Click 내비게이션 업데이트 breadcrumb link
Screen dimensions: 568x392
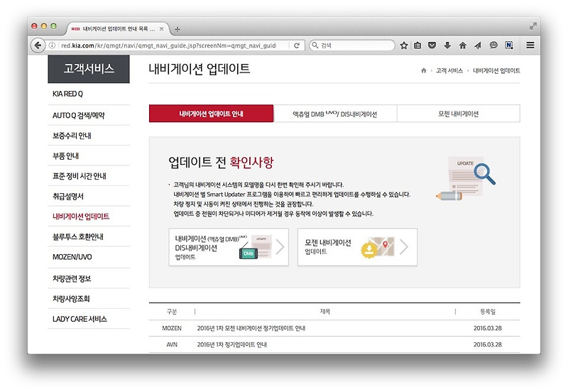pos(496,70)
